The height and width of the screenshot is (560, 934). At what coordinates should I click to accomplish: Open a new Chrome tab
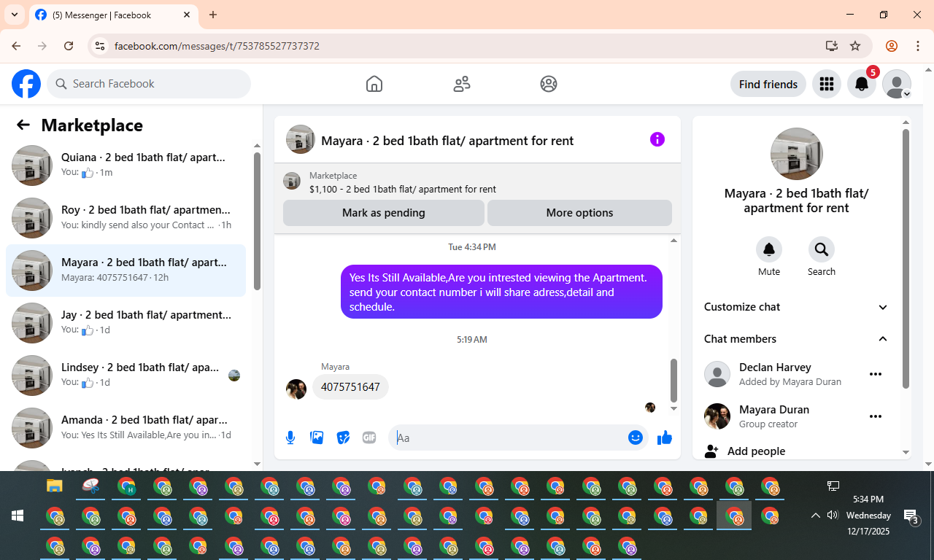click(x=213, y=15)
